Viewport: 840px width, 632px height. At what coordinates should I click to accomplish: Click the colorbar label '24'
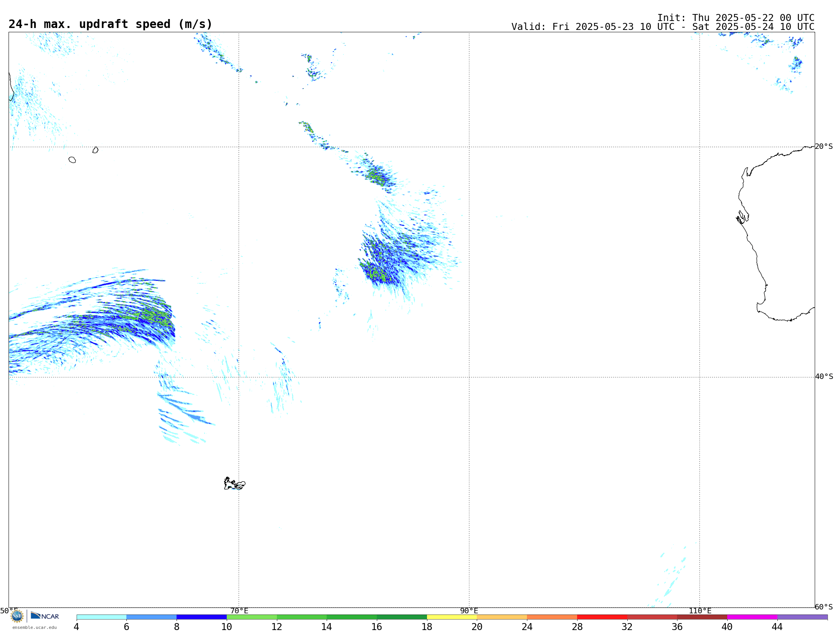[527, 627]
